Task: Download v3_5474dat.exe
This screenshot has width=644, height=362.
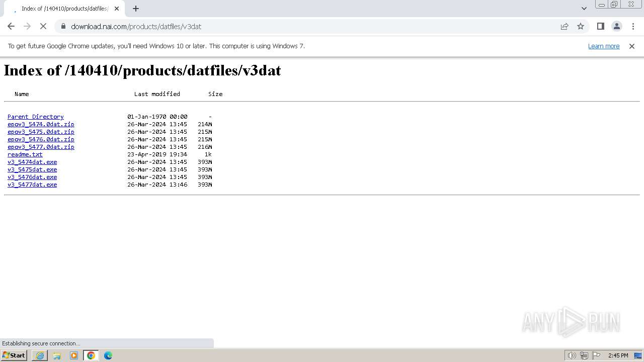Action: pos(32,162)
